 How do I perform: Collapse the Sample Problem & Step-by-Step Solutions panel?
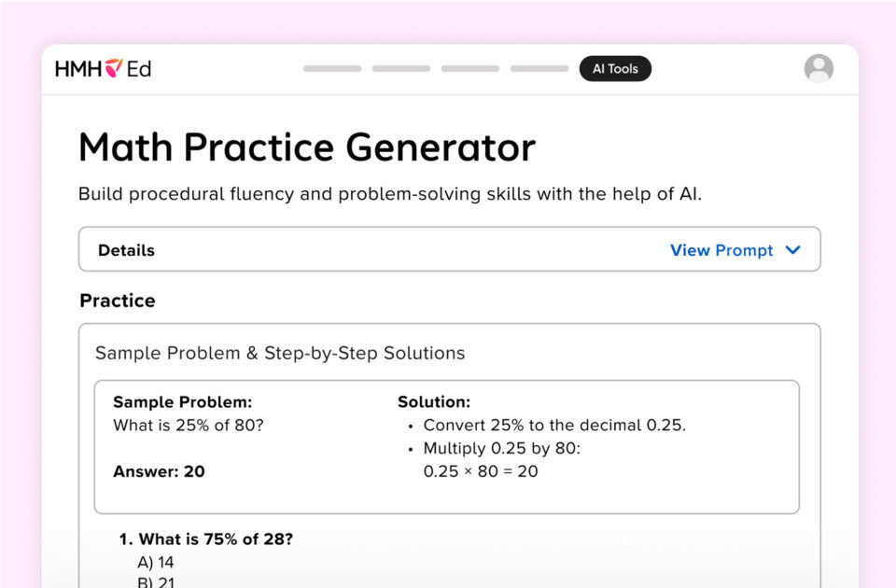point(279,353)
